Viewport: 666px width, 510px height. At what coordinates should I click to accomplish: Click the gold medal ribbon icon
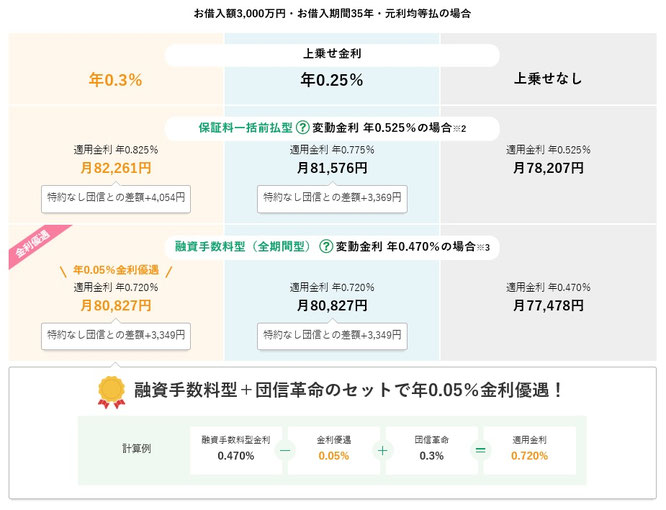[111, 392]
